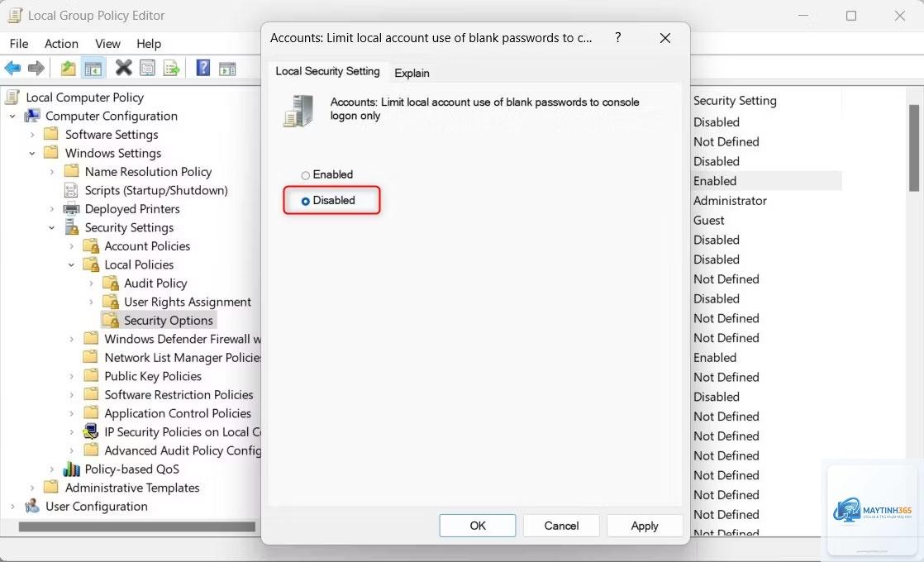Click the Scripts (Startup/Shutdown) icon
Screen dimensions: 924x562
click(x=71, y=190)
